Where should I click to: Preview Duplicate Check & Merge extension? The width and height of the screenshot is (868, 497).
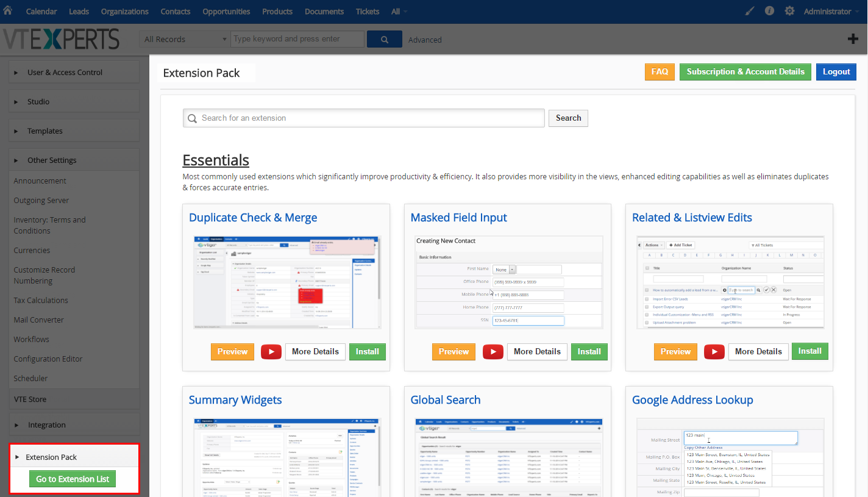pos(233,352)
